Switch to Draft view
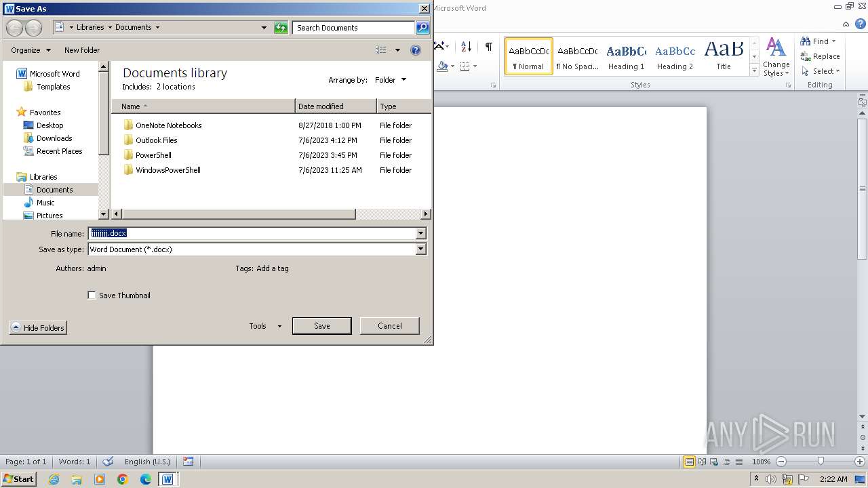Screen dimensions: 868x488 [x=738, y=462]
